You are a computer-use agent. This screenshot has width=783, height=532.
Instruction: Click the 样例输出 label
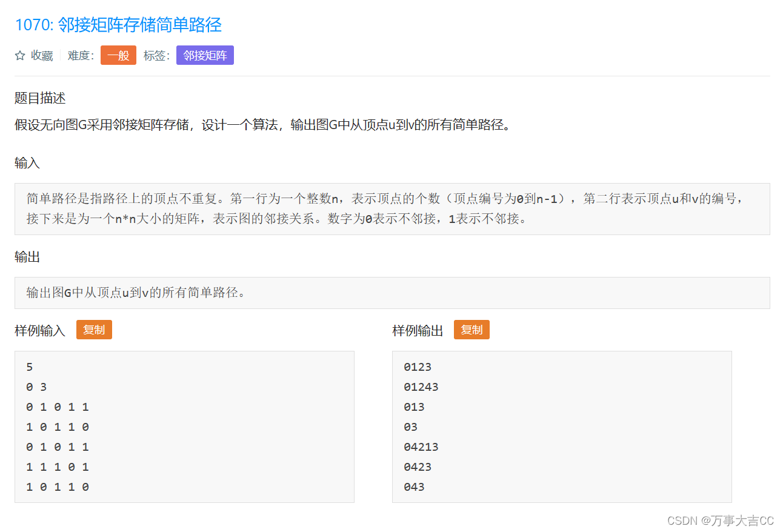(x=418, y=331)
